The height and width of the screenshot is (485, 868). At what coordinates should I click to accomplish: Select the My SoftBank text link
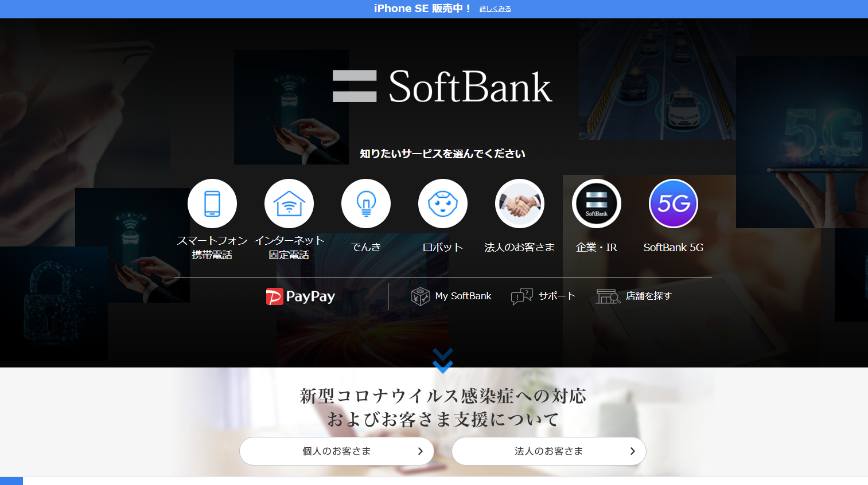click(x=463, y=296)
